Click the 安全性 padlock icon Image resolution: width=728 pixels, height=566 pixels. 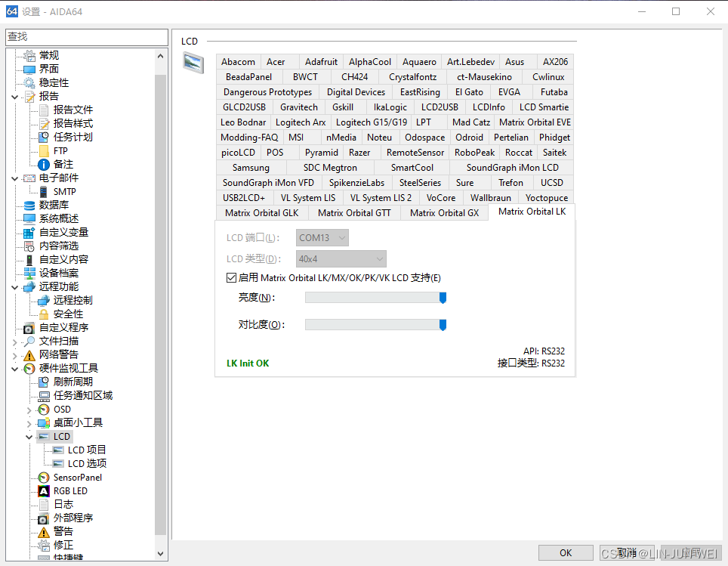[x=44, y=314]
